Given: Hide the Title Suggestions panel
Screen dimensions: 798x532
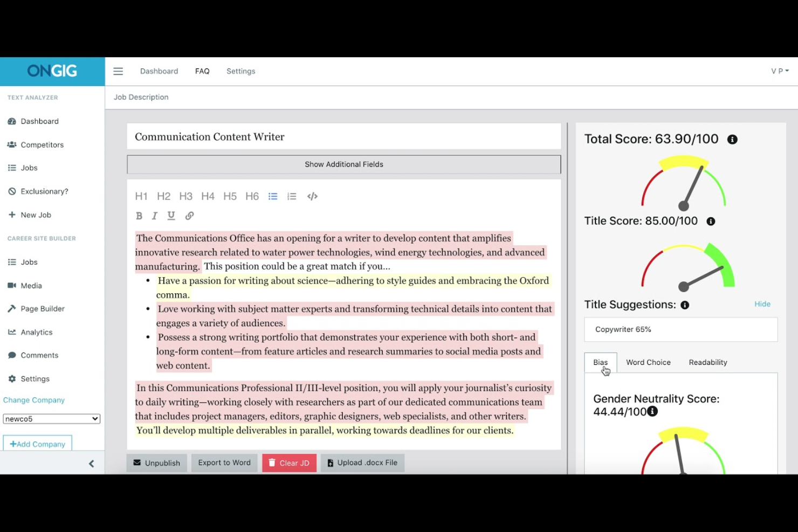Looking at the screenshot, I should point(762,303).
